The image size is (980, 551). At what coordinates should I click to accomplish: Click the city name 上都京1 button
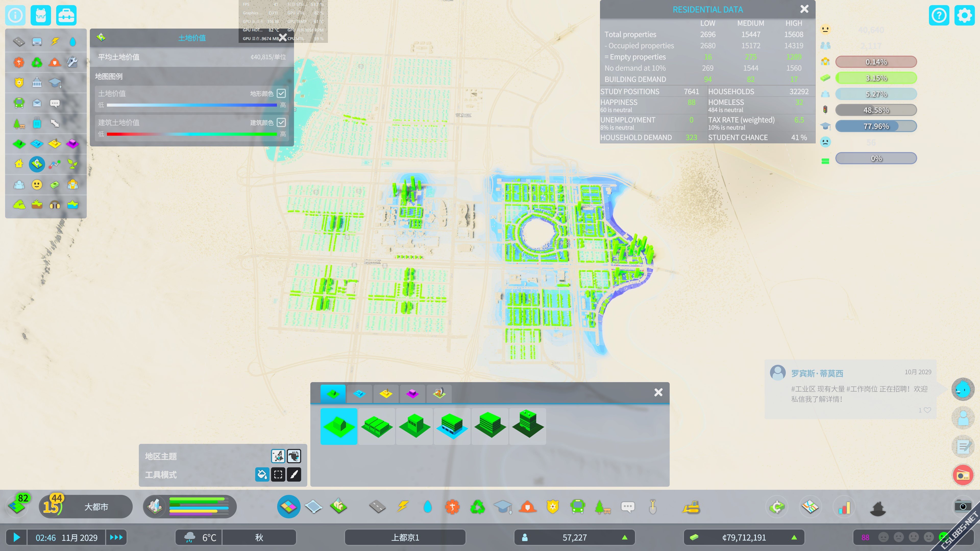pyautogui.click(x=405, y=537)
